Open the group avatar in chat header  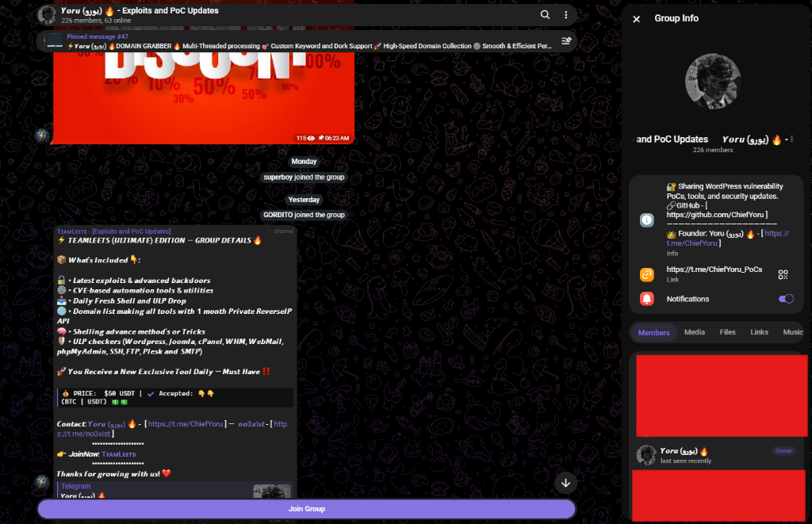47,15
